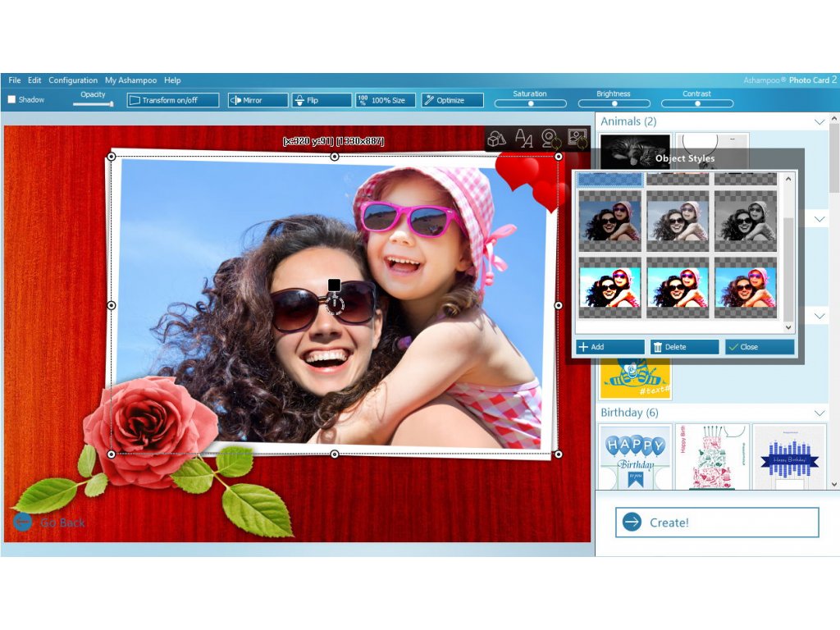840x630 pixels.
Task: Collapse the Birthday (6) category
Action: [819, 413]
